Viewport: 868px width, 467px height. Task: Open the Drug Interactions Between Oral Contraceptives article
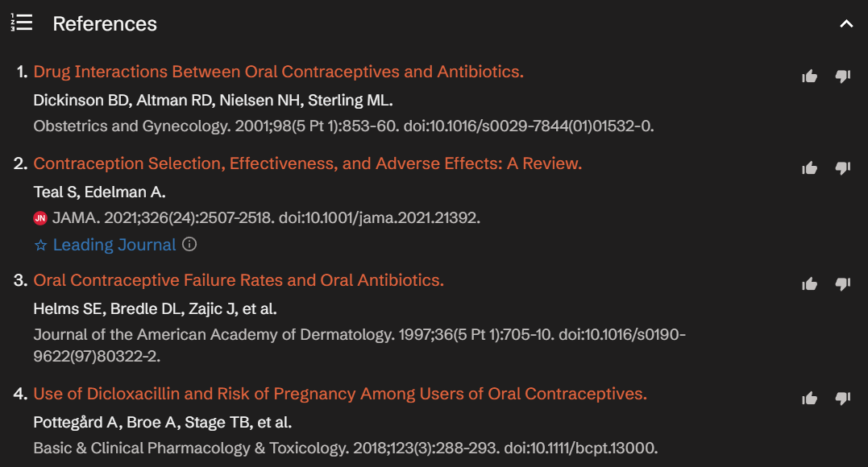coord(278,72)
